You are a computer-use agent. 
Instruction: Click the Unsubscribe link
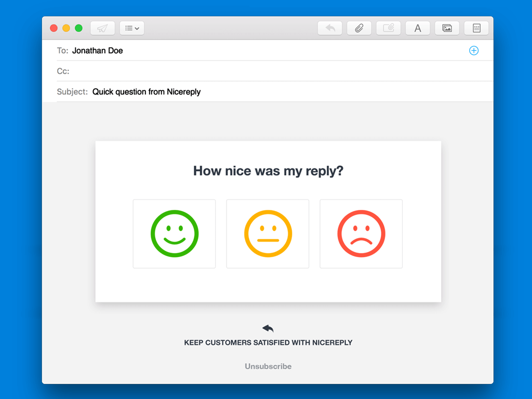[268, 366]
